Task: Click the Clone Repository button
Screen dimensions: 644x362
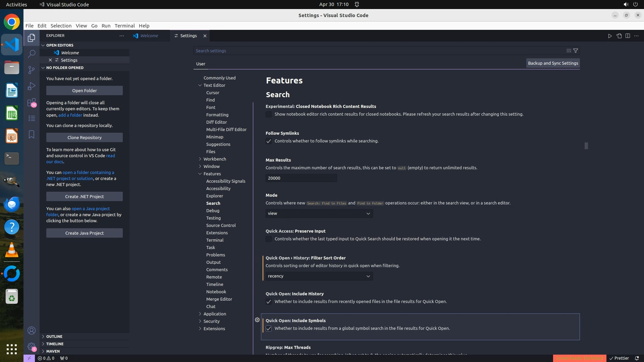Action: click(85, 137)
